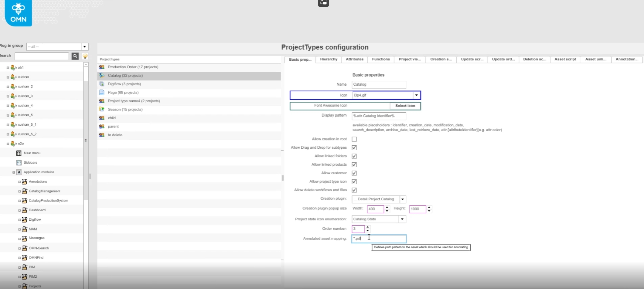The height and width of the screenshot is (289, 644).
Task: Uncheck Allow linked folders checkbox
Action: coord(354,156)
